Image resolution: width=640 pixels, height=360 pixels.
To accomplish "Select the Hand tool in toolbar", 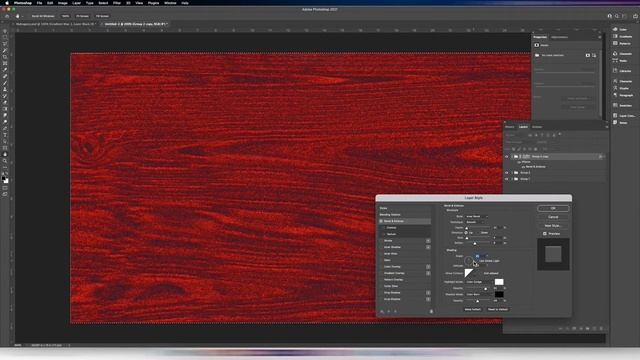I will (x=5, y=154).
